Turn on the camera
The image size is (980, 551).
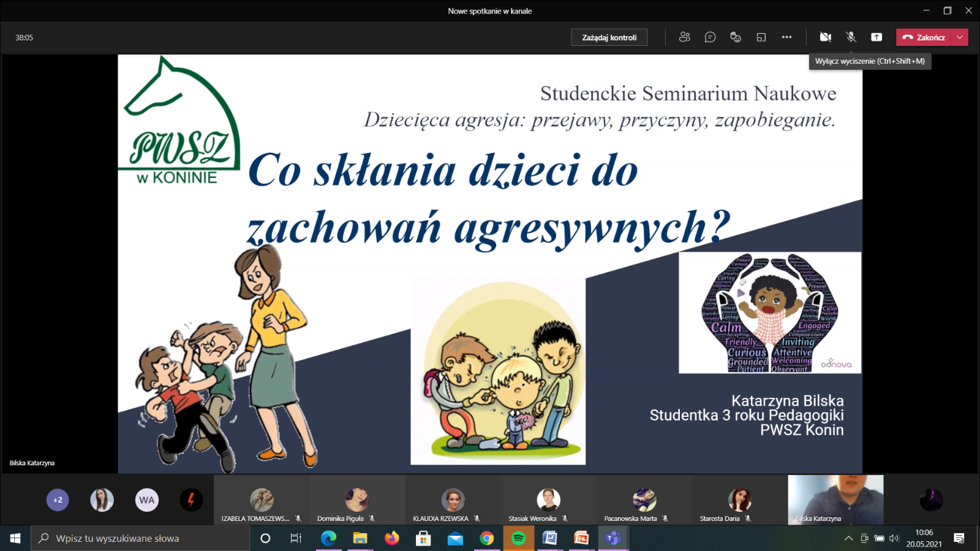pos(825,37)
